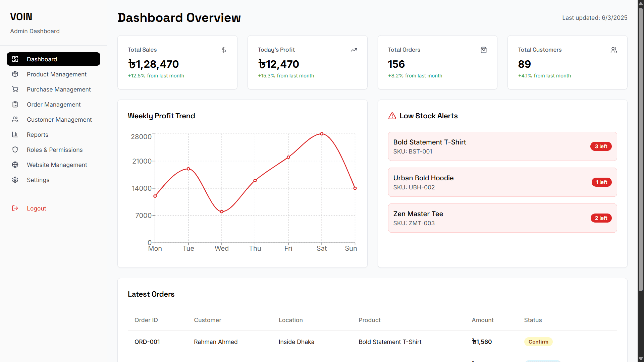Click the Confirm status badge for ORD-001
The image size is (644, 362).
(x=538, y=342)
